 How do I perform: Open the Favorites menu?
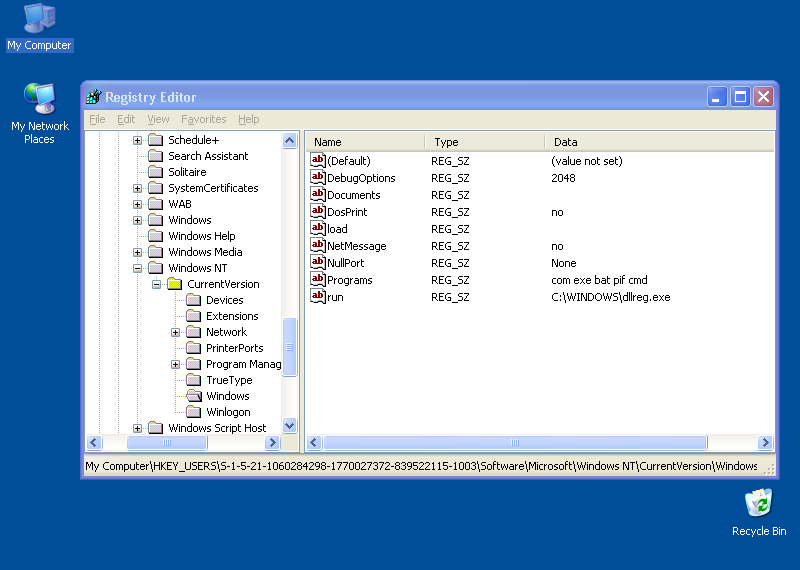[203, 119]
